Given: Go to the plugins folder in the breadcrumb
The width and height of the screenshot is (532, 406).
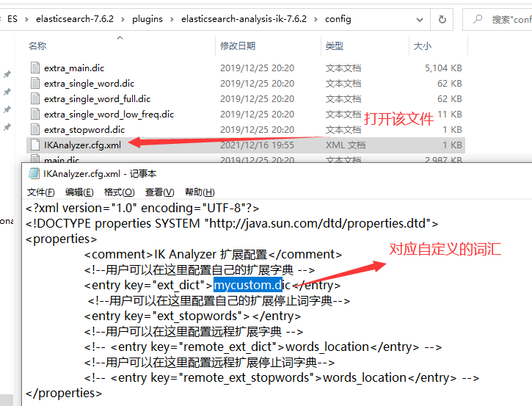Looking at the screenshot, I should [147, 19].
